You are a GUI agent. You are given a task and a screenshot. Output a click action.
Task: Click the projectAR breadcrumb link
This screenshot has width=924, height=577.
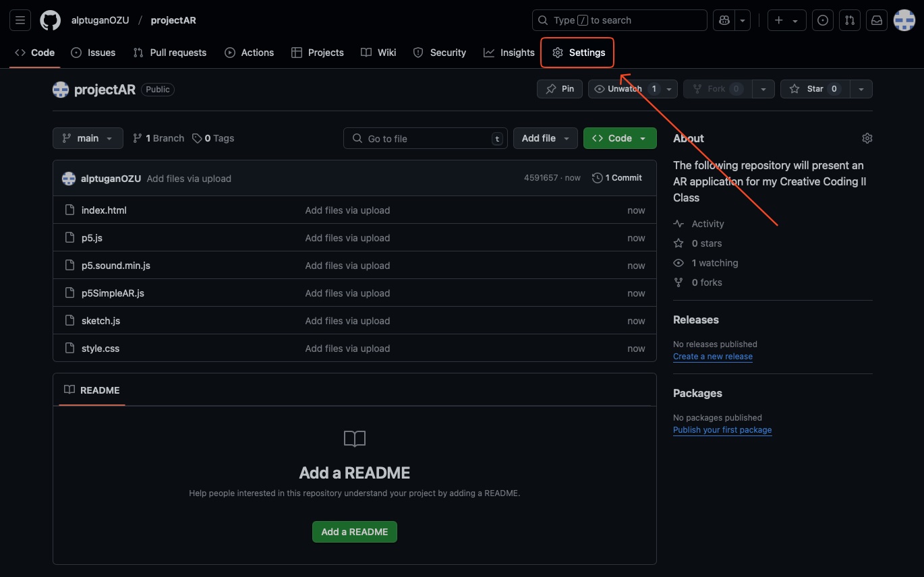pyautogui.click(x=173, y=20)
